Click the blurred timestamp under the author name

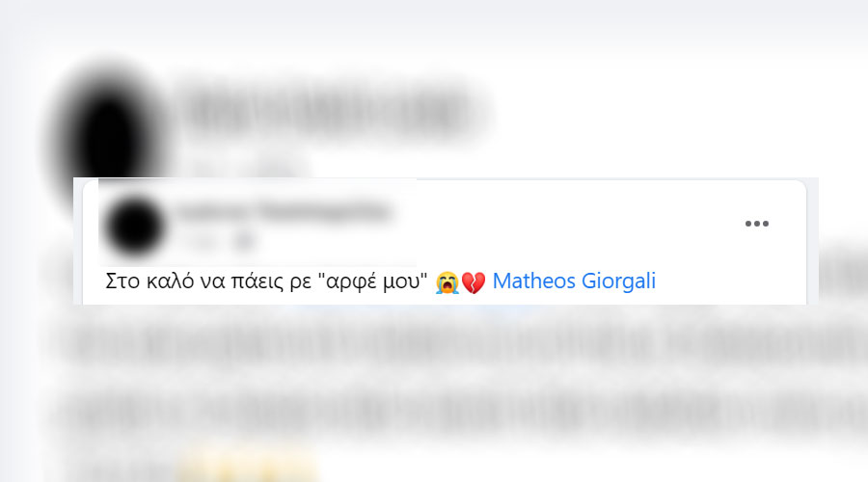click(x=201, y=241)
